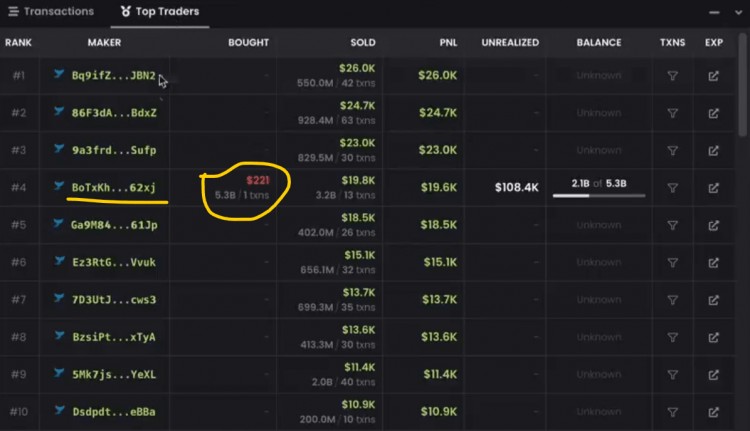Open explorer link for 7D3UtJ...cws3

click(x=713, y=300)
